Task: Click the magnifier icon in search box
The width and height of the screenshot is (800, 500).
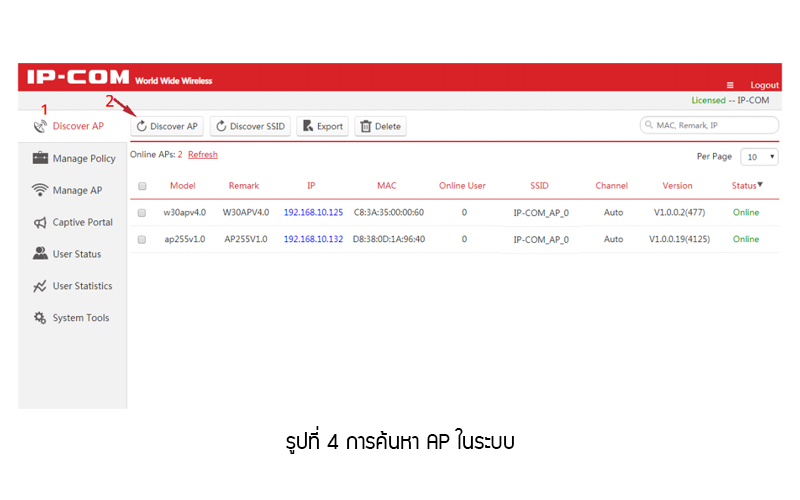Action: (x=648, y=124)
